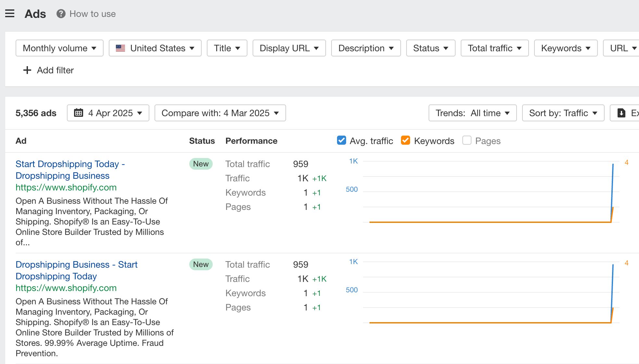Visit the shopify.com link of the first ad

coord(66,187)
